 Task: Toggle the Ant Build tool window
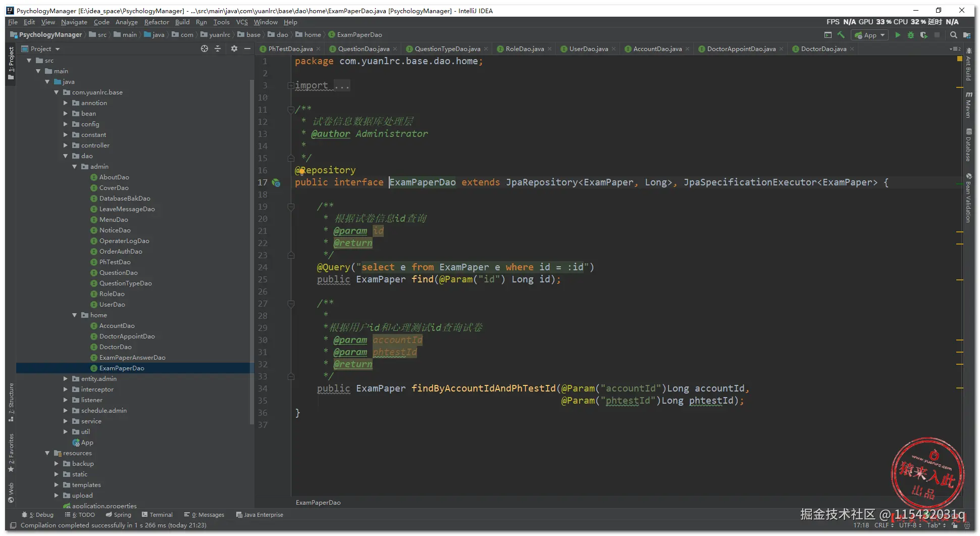click(x=968, y=64)
